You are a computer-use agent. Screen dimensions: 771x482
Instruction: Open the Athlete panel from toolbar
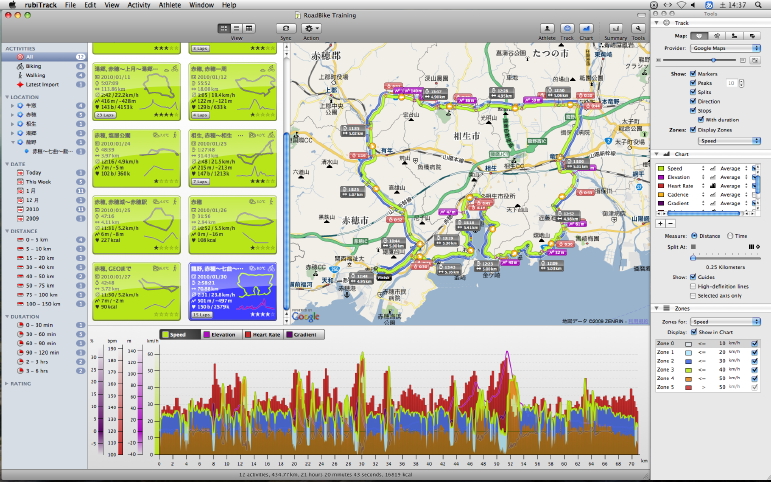click(547, 29)
